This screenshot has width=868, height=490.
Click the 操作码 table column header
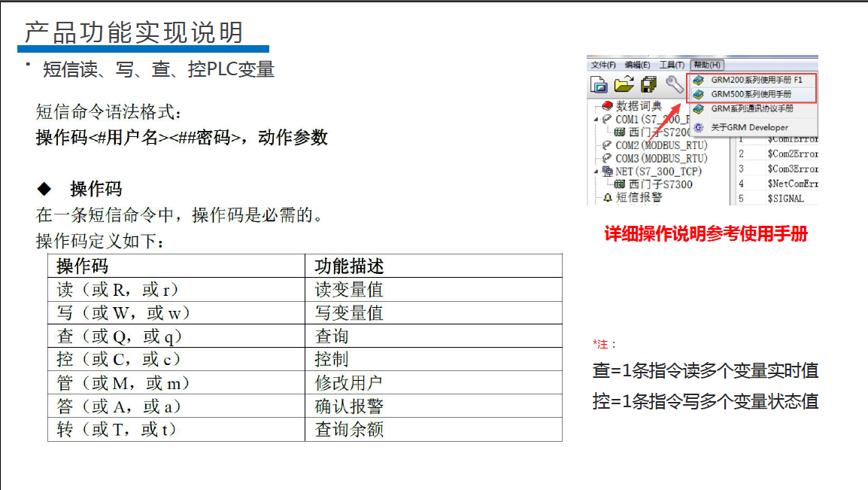(176, 266)
